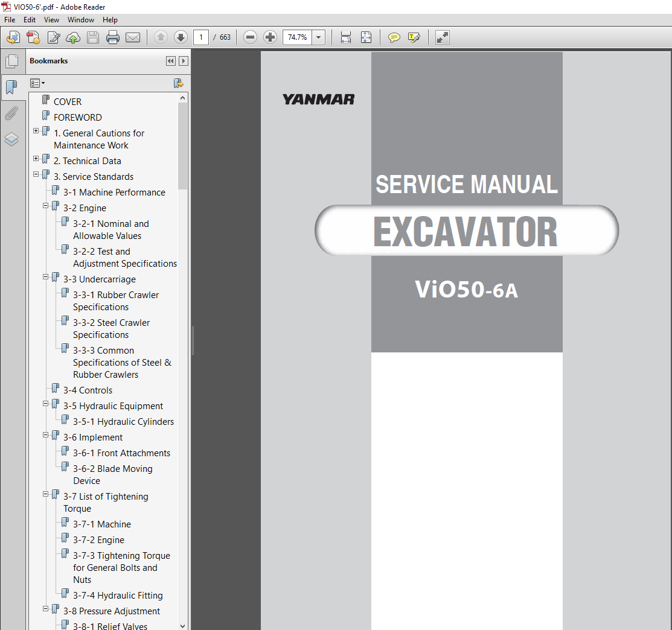Open 3-7-4 Hydraulic Fitting bookmark
This screenshot has width=672, height=630.
point(118,596)
